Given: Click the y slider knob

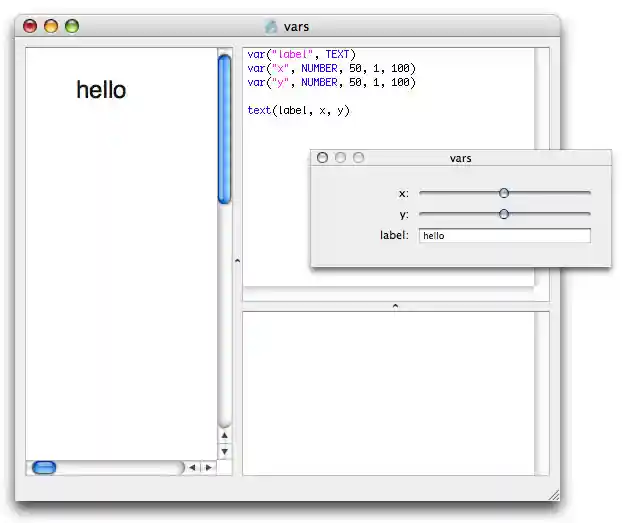Looking at the screenshot, I should 504,214.
